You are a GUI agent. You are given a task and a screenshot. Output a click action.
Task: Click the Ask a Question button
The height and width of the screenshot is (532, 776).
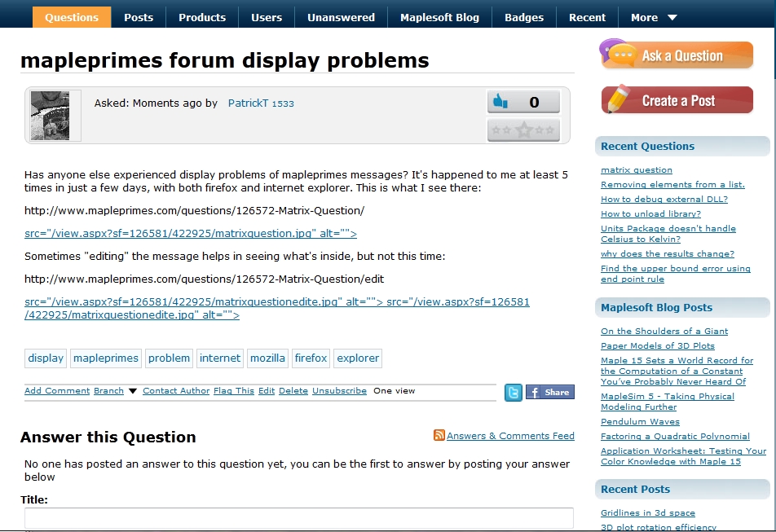coord(677,55)
